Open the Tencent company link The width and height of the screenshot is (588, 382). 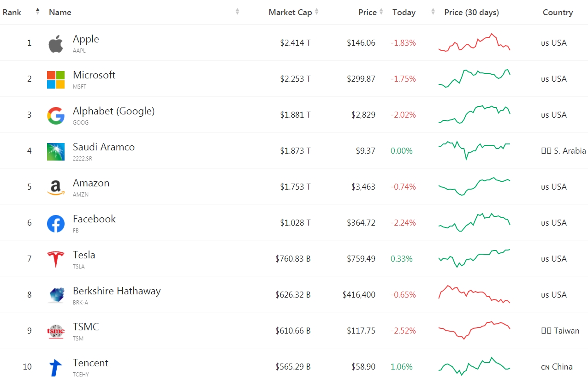pyautogui.click(x=90, y=363)
